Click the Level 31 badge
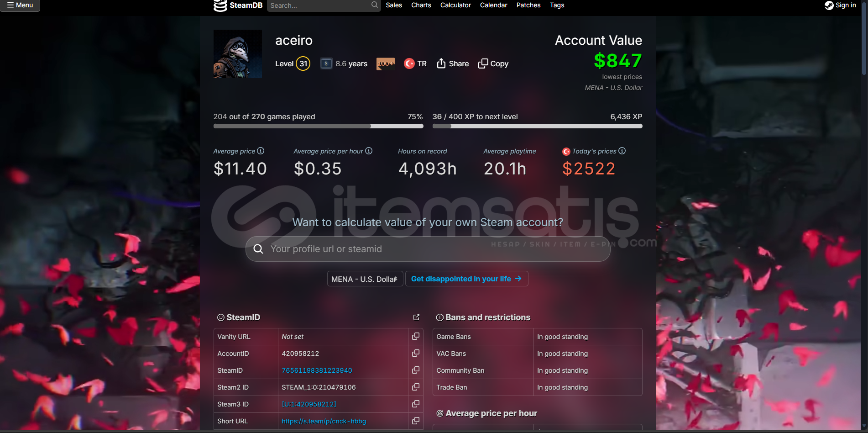 point(303,63)
